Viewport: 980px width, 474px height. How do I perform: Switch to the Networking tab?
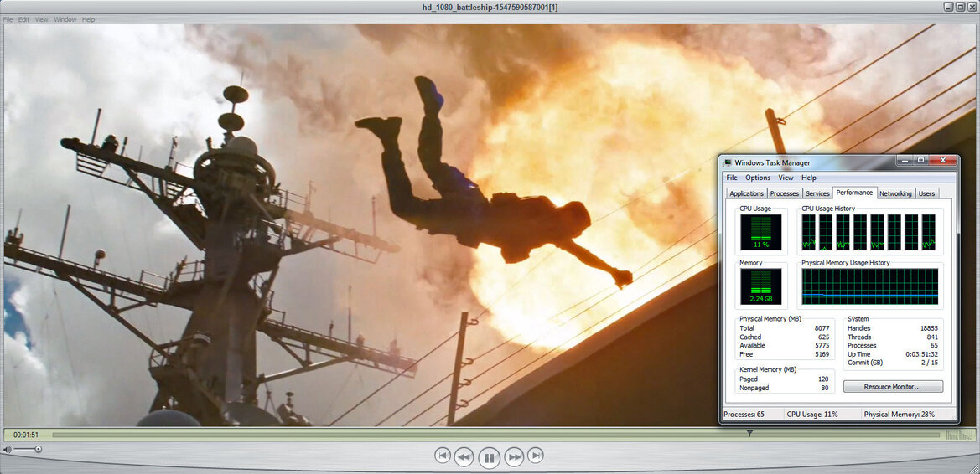click(x=895, y=193)
